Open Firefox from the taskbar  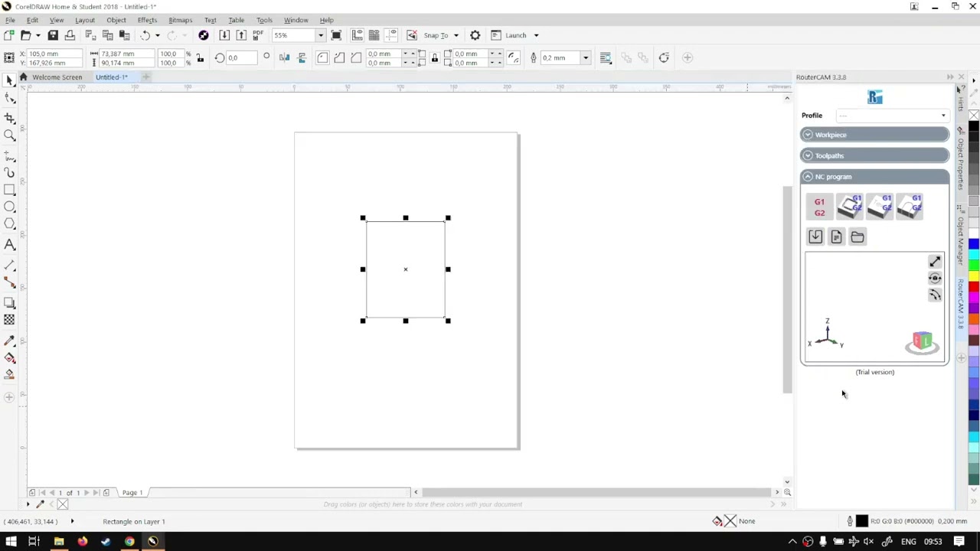(82, 542)
